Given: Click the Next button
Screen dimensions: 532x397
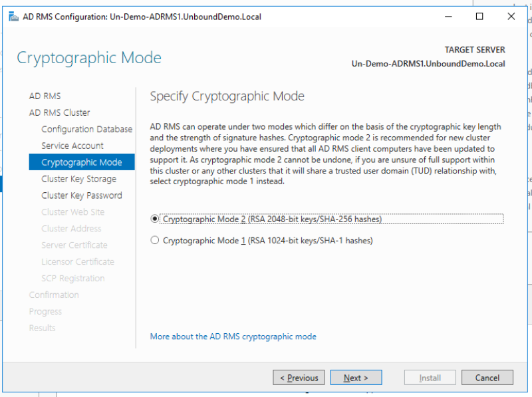Looking at the screenshot, I should (x=356, y=378).
